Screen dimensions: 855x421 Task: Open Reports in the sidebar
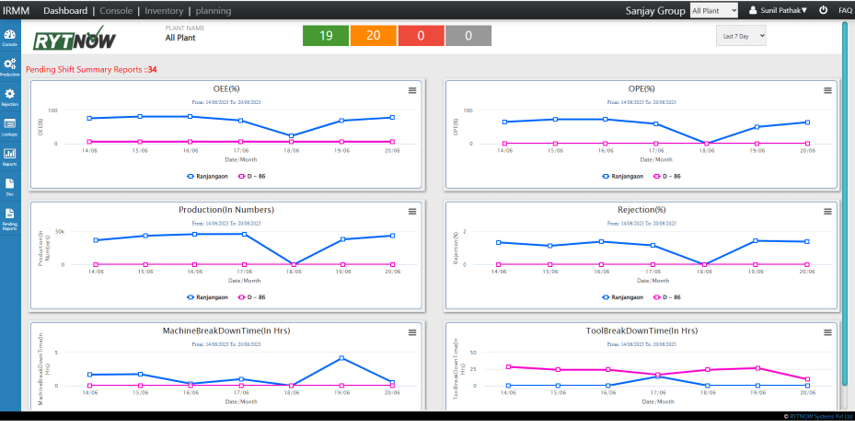[9, 156]
